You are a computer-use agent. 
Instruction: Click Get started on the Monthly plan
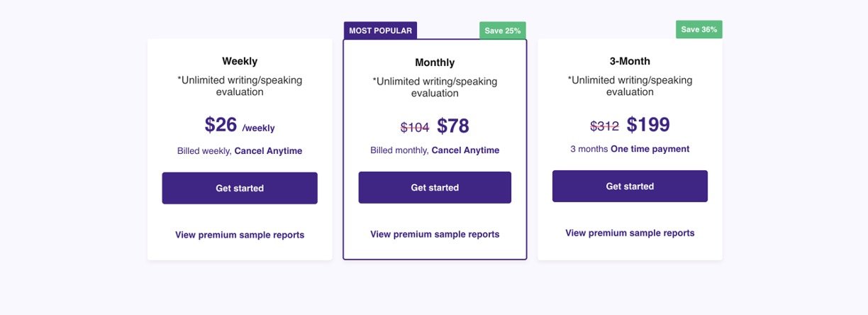[x=435, y=187]
